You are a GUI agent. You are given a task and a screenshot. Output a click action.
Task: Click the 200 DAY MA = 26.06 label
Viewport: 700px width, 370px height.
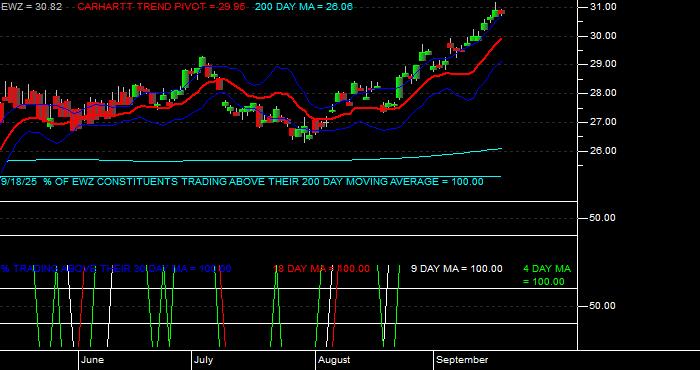coord(304,7)
